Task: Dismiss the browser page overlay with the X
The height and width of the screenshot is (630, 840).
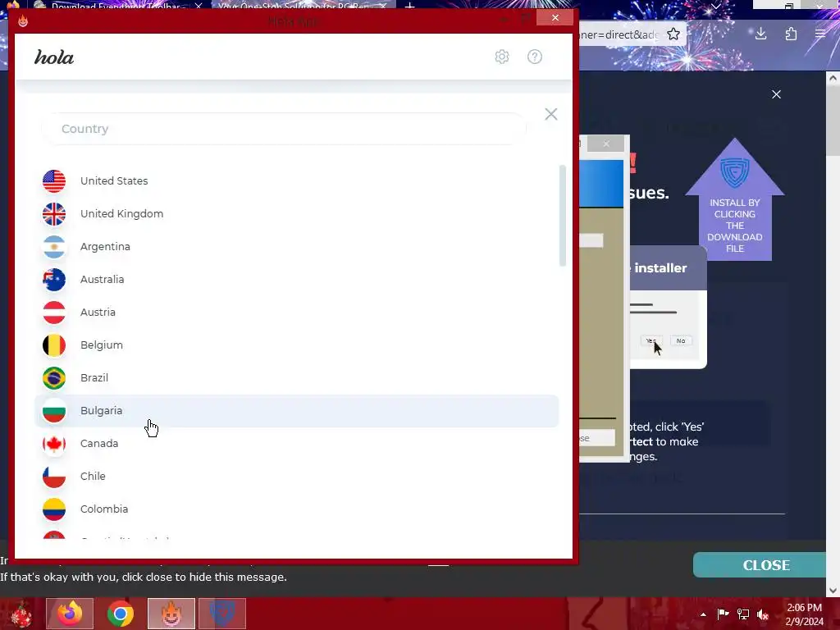Action: click(776, 94)
